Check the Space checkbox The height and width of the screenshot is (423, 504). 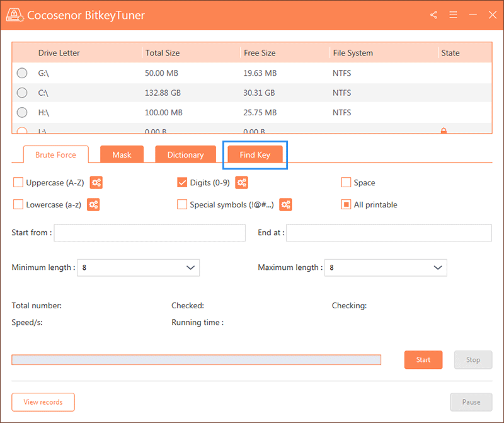point(346,182)
